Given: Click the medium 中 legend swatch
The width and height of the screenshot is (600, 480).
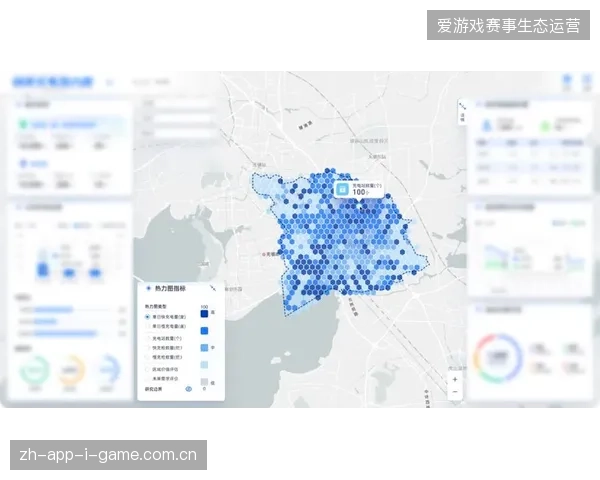Looking at the screenshot, I should coord(204,348).
